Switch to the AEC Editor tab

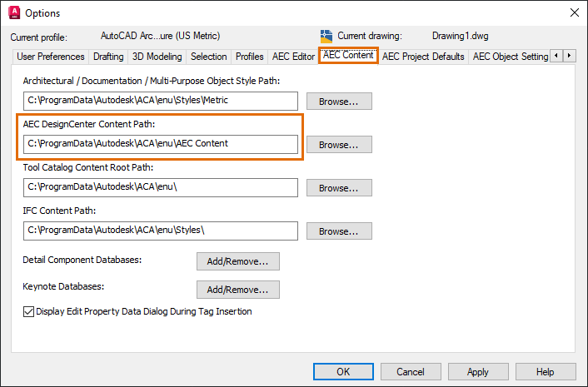(x=293, y=57)
